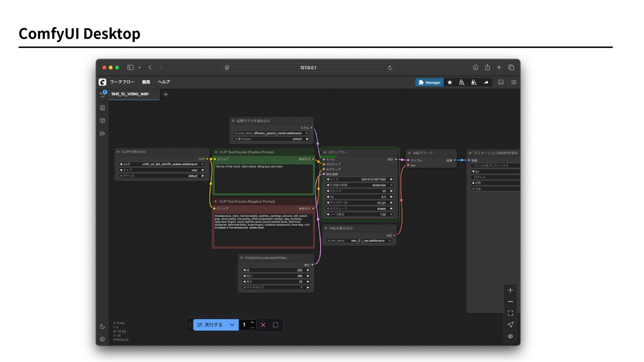The width and height of the screenshot is (644, 362).
Task: Click the second broom free cache icon
Action: pyautogui.click(x=474, y=82)
